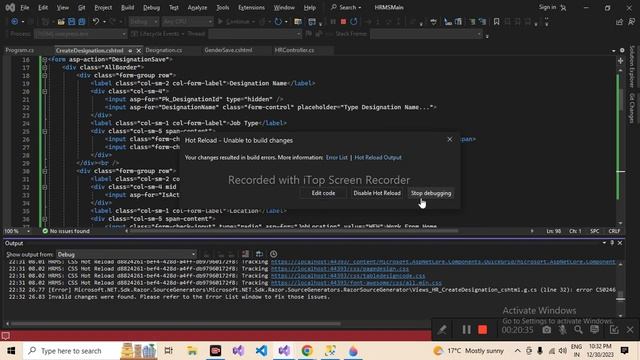Click the Output panel horizontal scrollbar
The image size is (640, 360).
[x=176, y=324]
